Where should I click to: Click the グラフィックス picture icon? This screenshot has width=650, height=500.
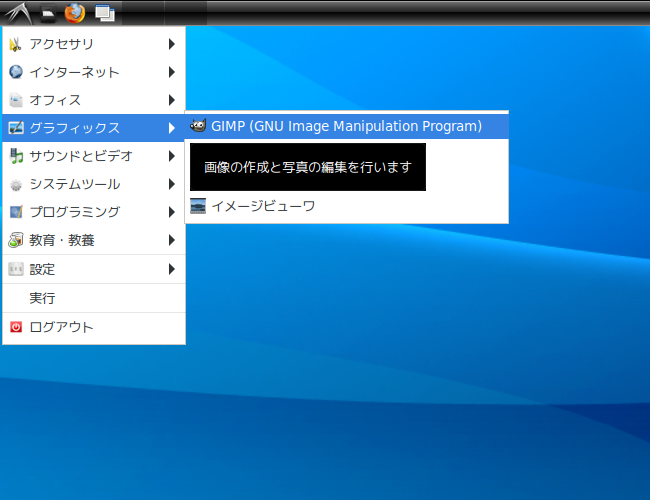(x=16, y=128)
